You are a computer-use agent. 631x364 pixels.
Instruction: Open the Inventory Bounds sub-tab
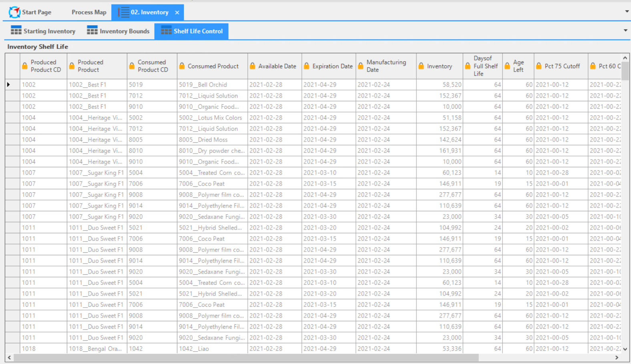point(118,31)
